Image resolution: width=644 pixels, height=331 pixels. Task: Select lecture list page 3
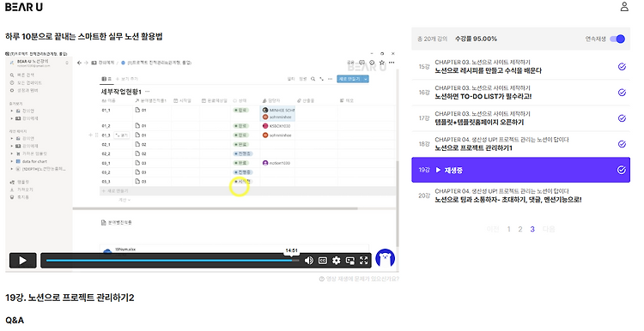(532, 229)
